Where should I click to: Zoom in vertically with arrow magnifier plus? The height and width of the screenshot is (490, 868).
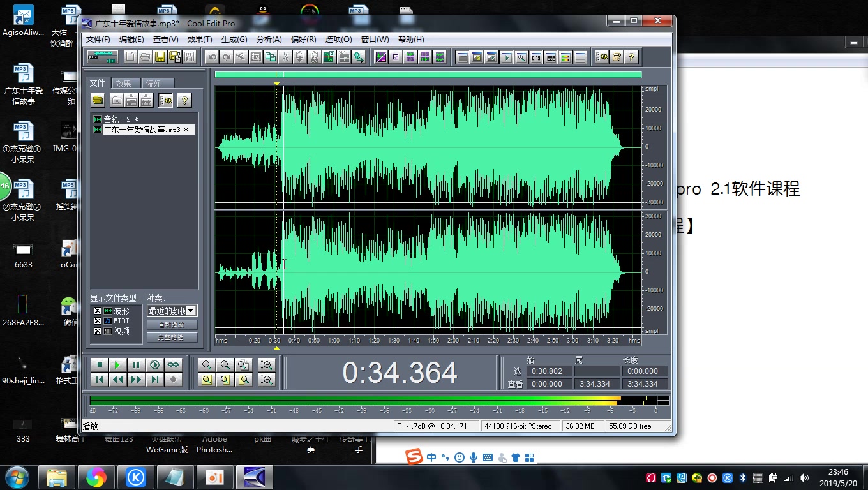(267, 365)
